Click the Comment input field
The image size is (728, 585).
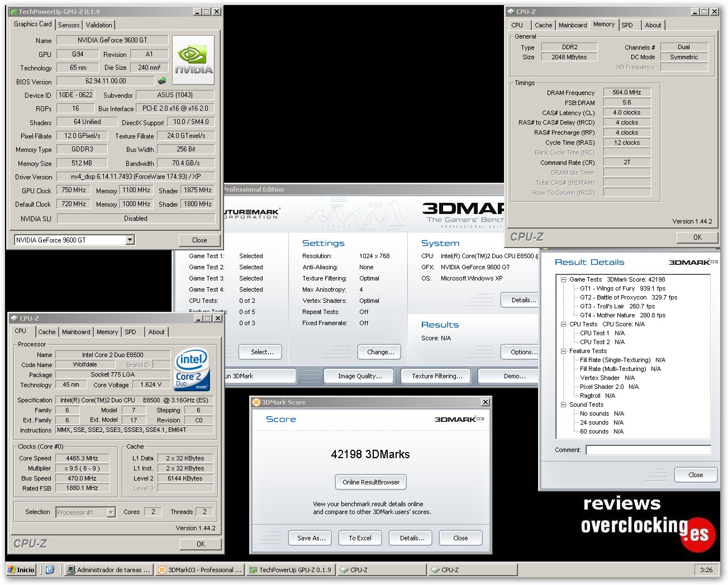[x=648, y=450]
